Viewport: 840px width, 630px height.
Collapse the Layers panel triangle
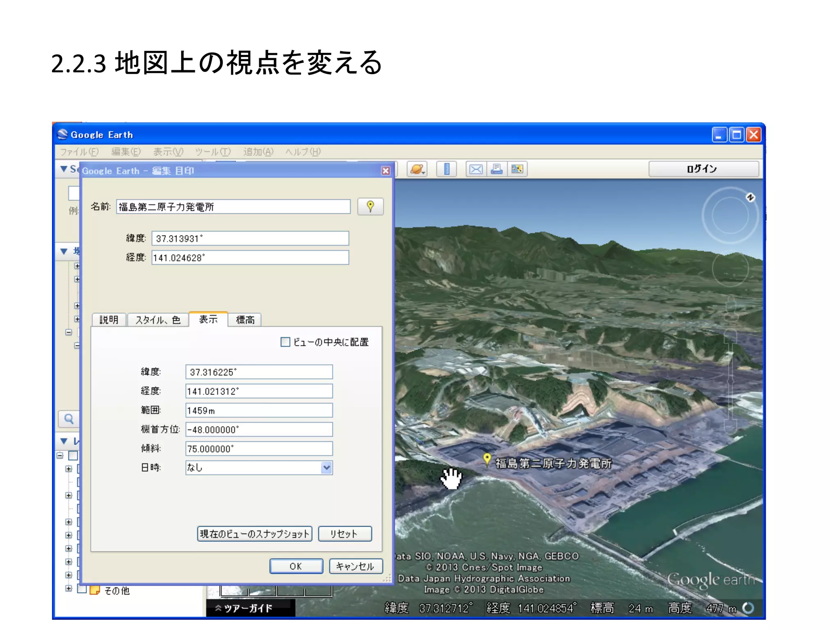pos(64,441)
